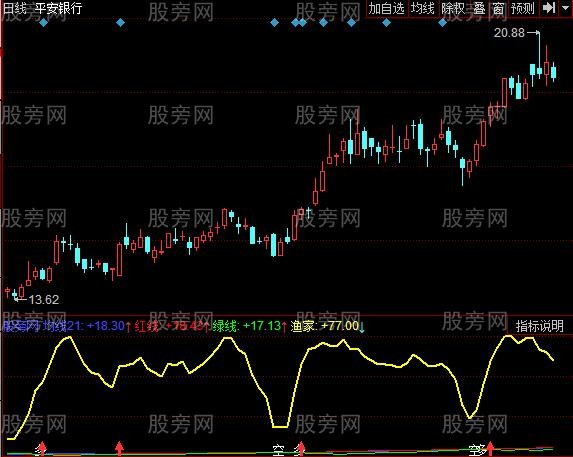The width and height of the screenshot is (573, 457).
Task: Click the candlestick at the 13.62 low
Action: 15,294
